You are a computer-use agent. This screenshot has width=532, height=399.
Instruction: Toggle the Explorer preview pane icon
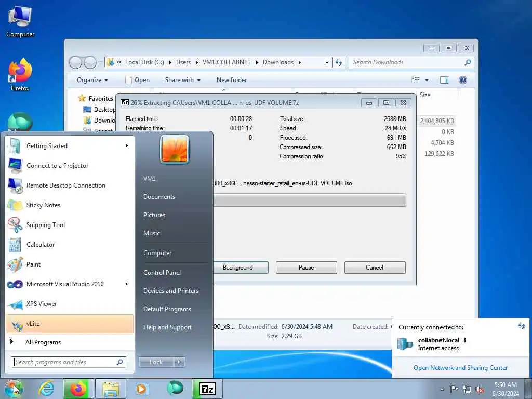[x=444, y=79]
